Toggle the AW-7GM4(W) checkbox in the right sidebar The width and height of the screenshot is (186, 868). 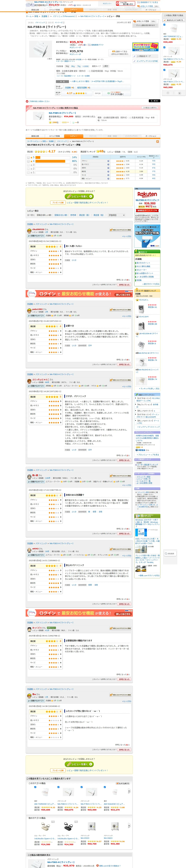click(164, 25)
